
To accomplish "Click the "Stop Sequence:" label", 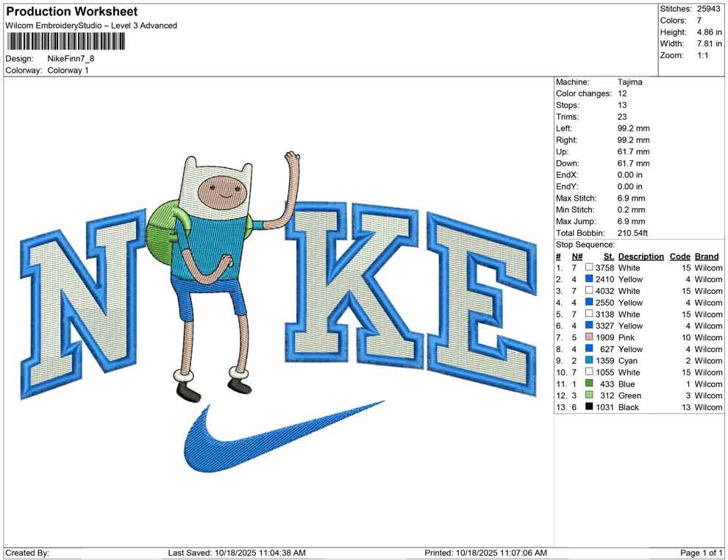I will (x=585, y=244).
